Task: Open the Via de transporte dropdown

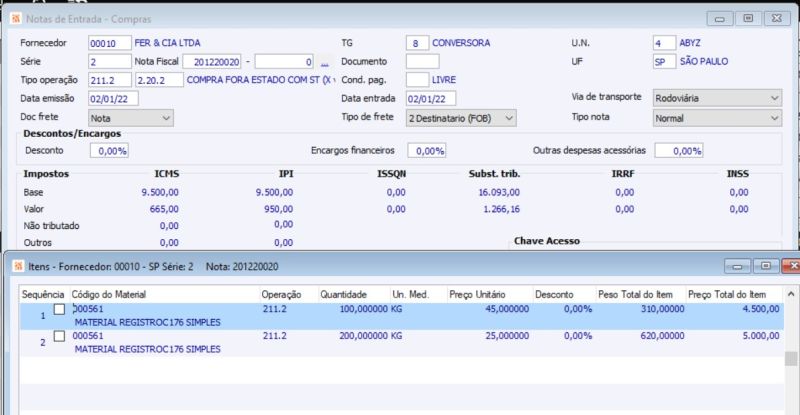Action: click(717, 98)
